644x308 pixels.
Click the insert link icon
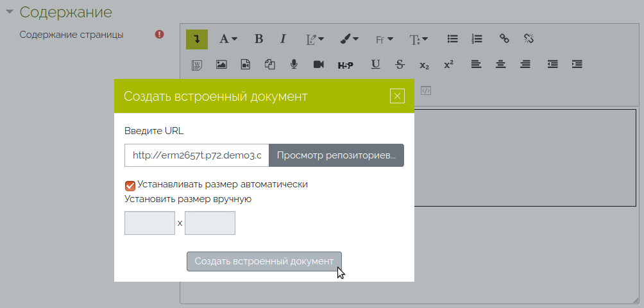[x=504, y=39]
